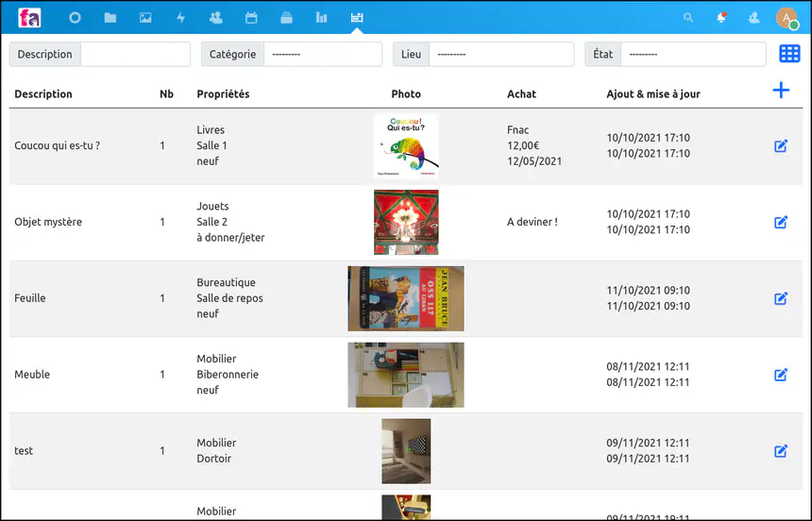Screen dimensions: 812x521
Task: Click the edit icon for the Feuille row
Action: [781, 298]
